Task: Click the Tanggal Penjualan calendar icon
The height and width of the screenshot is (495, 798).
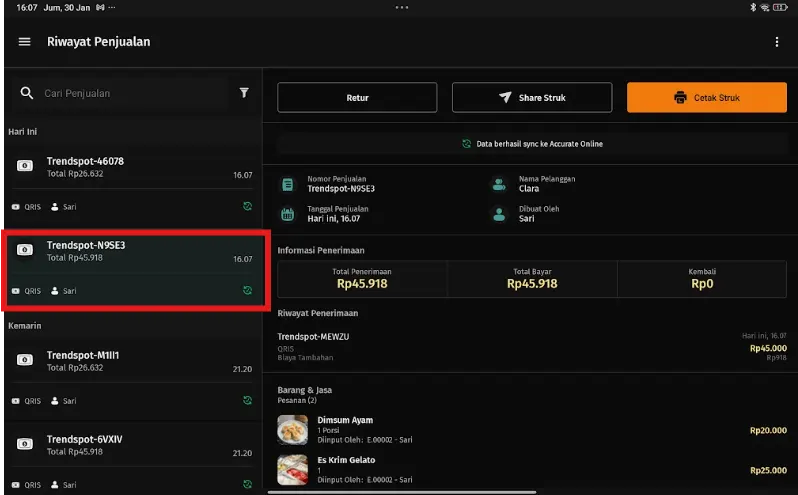Action: 288,214
